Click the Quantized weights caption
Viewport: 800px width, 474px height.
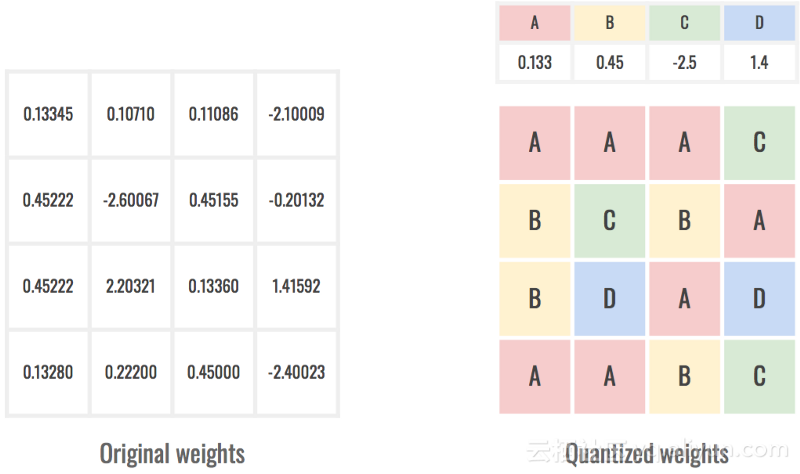pos(647,454)
